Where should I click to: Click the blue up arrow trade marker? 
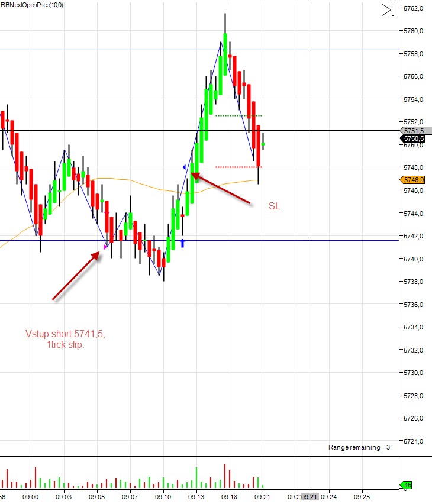point(183,243)
